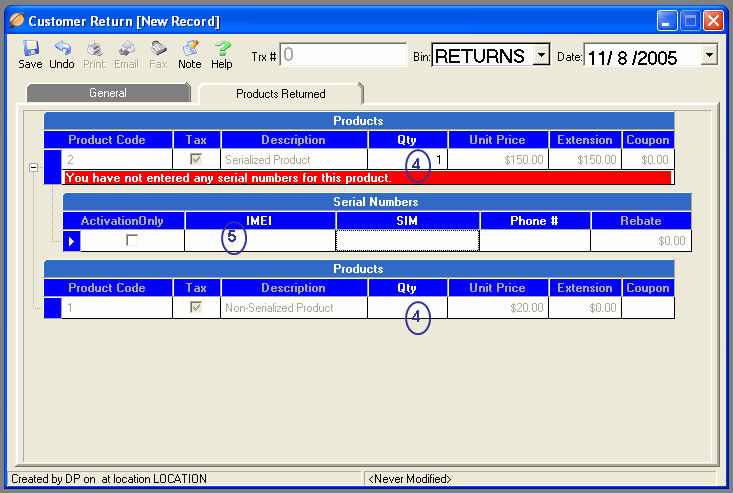Save the customer return record
The width and height of the screenshot is (733, 493).
(30, 55)
